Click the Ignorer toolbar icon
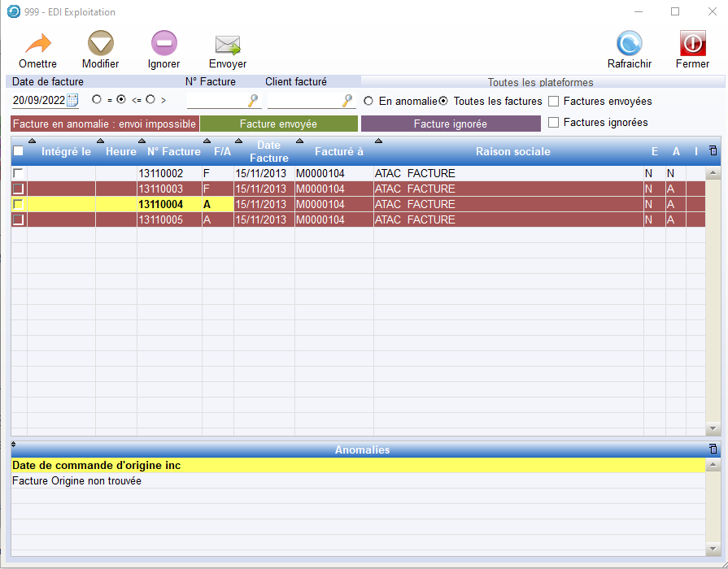 point(163,44)
